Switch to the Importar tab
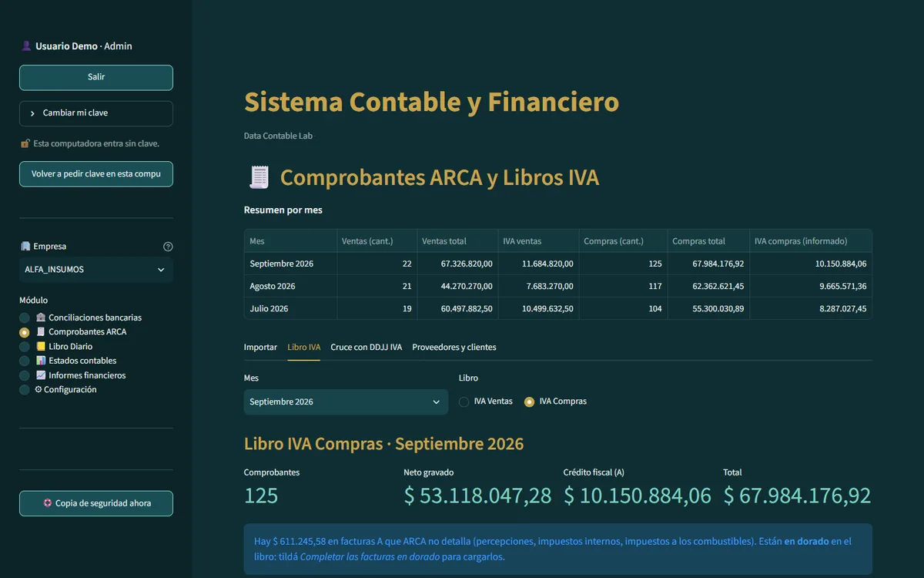This screenshot has width=924, height=578. tap(260, 348)
